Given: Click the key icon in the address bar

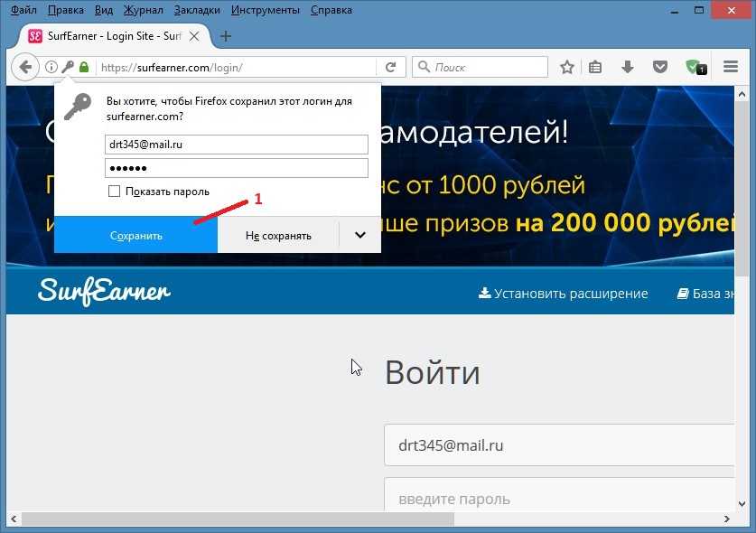Looking at the screenshot, I should (68, 67).
